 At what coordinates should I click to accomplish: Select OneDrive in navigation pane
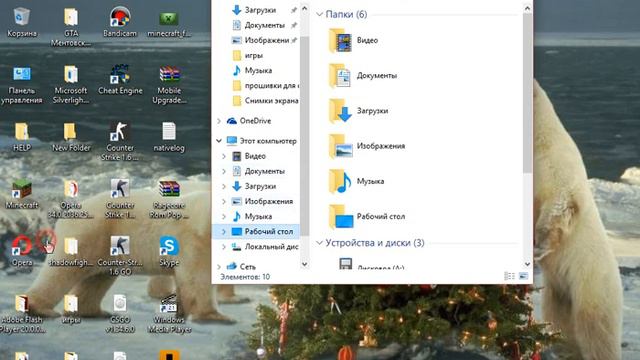256,121
